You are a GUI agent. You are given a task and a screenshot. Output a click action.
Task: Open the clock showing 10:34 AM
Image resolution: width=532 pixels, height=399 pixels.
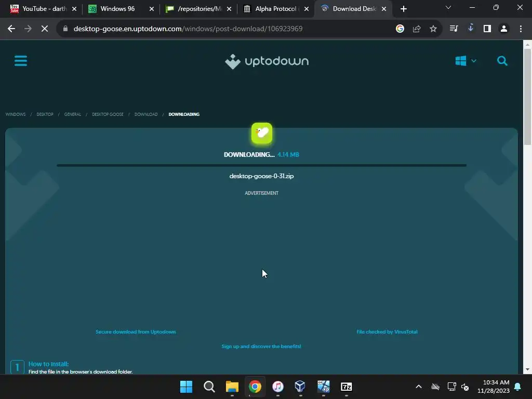(493, 387)
